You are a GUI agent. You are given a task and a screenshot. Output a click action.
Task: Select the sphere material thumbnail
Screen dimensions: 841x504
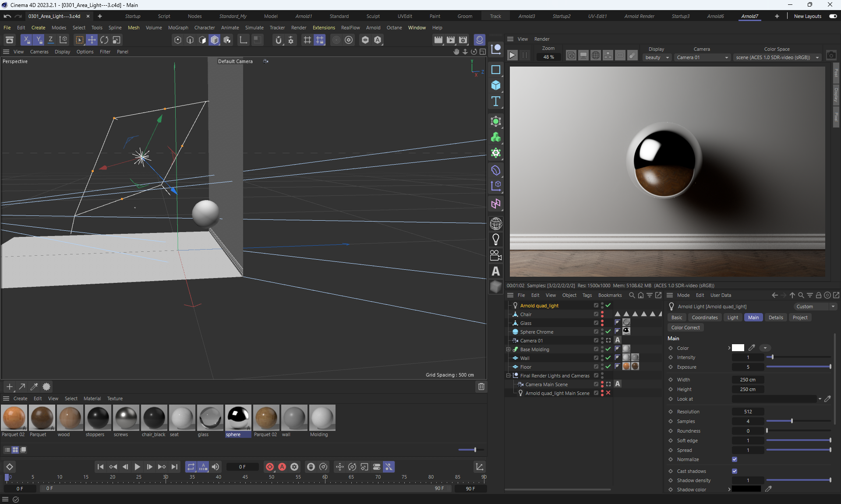[238, 418]
